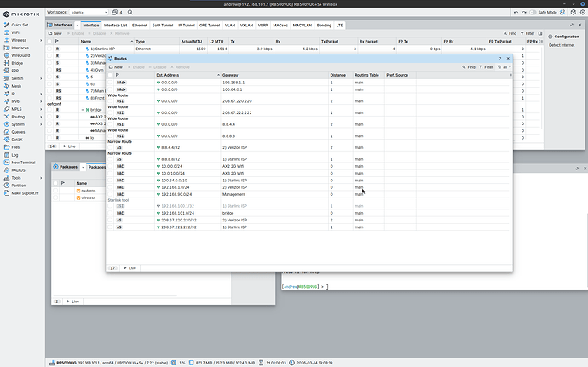Image resolution: width=588 pixels, height=367 pixels.
Task: Toggle the Safe Mode switch
Action: tap(533, 13)
